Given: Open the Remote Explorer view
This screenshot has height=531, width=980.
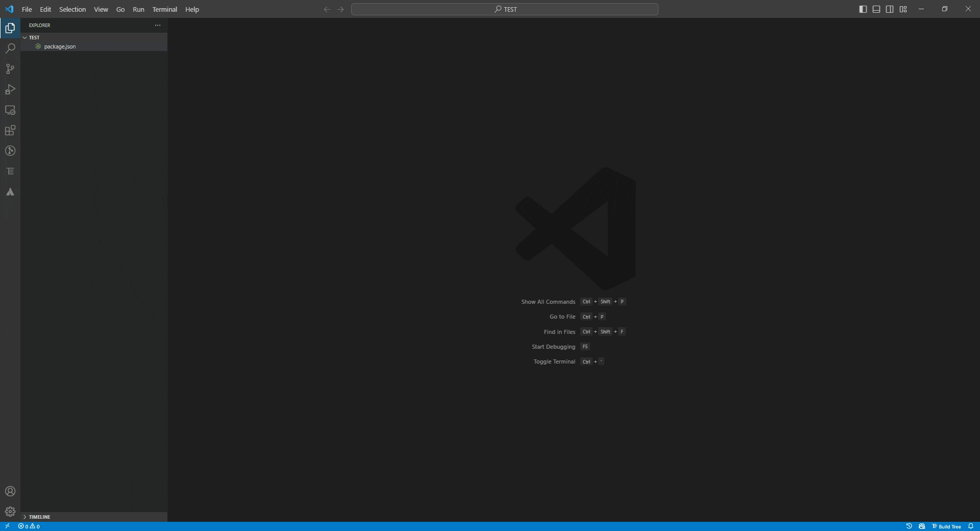Looking at the screenshot, I should click(x=10, y=110).
